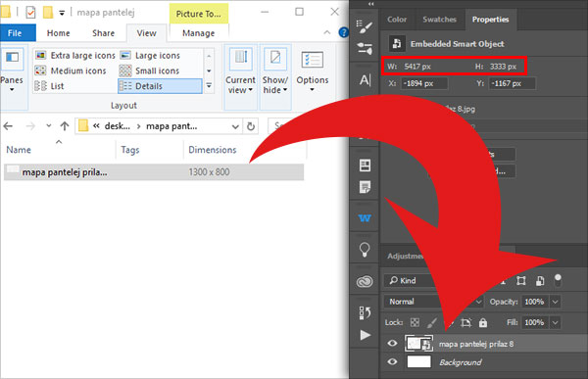
Task: Refresh the Explorer folder view
Action: tap(251, 126)
